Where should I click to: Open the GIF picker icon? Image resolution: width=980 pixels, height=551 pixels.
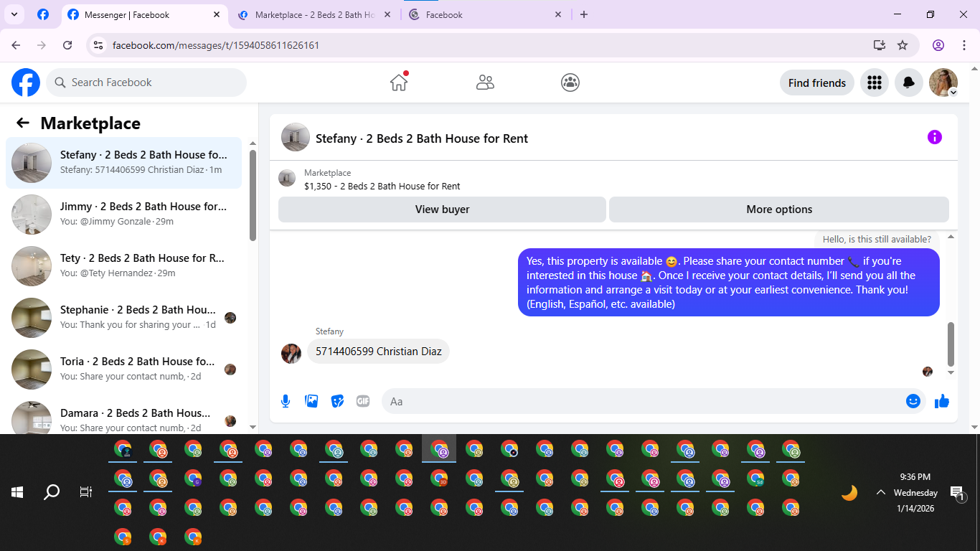click(363, 401)
